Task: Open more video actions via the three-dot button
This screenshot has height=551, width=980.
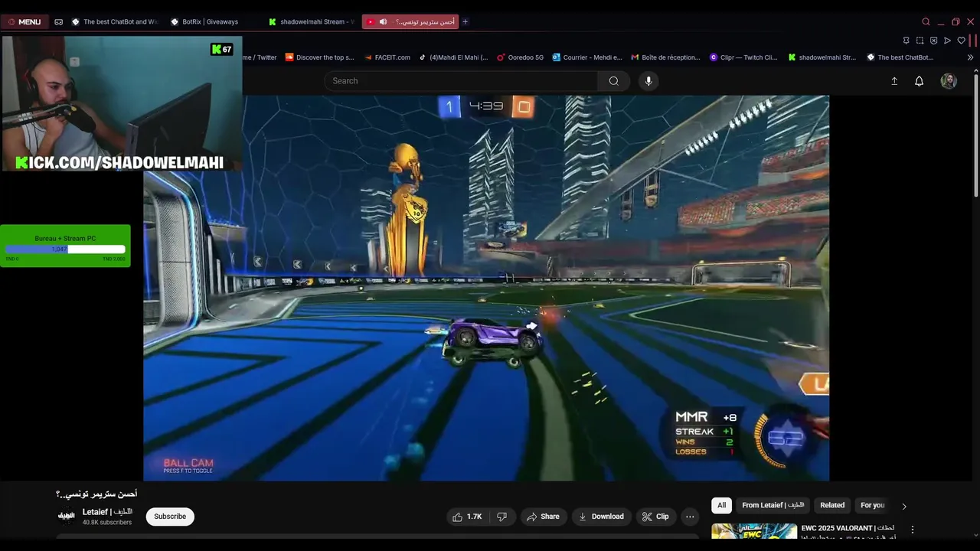Action: tap(690, 517)
